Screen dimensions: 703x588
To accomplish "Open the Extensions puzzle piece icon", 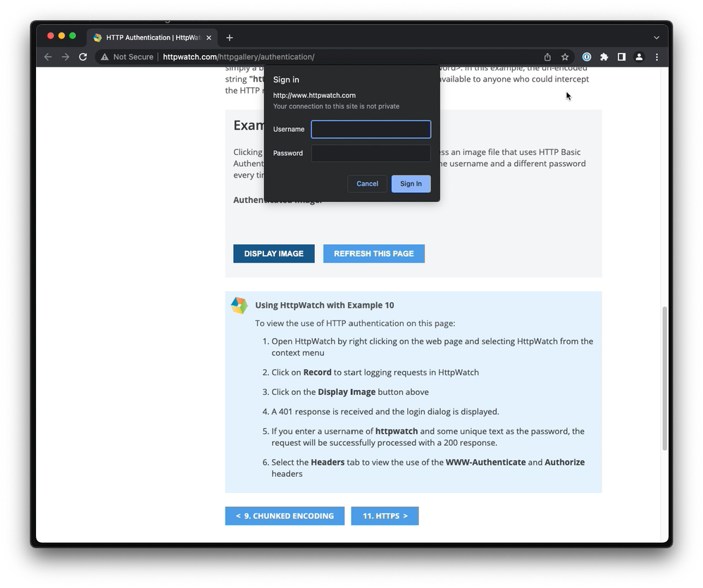I will [604, 57].
